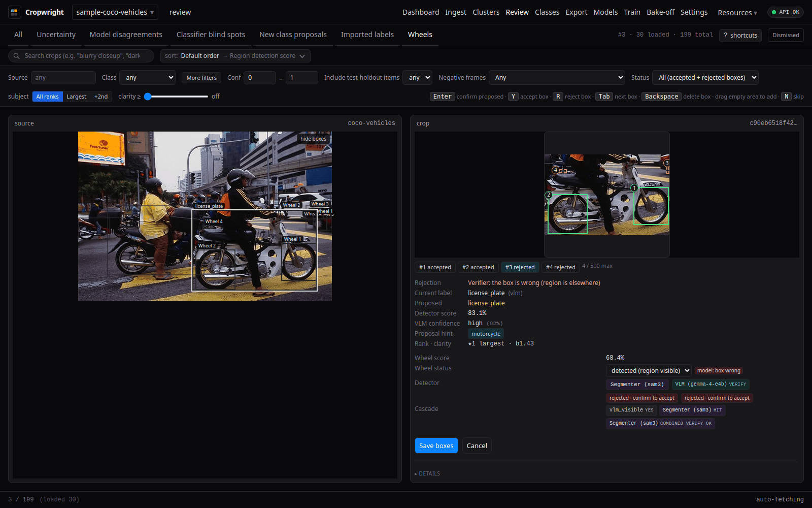
Task: Click the Search crops input field
Action: (81, 56)
